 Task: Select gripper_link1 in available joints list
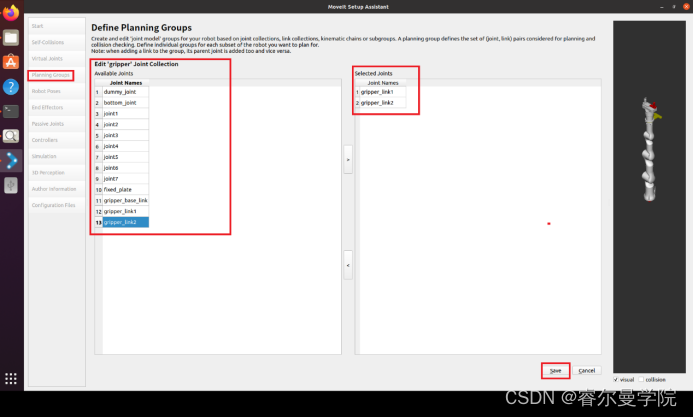point(126,211)
